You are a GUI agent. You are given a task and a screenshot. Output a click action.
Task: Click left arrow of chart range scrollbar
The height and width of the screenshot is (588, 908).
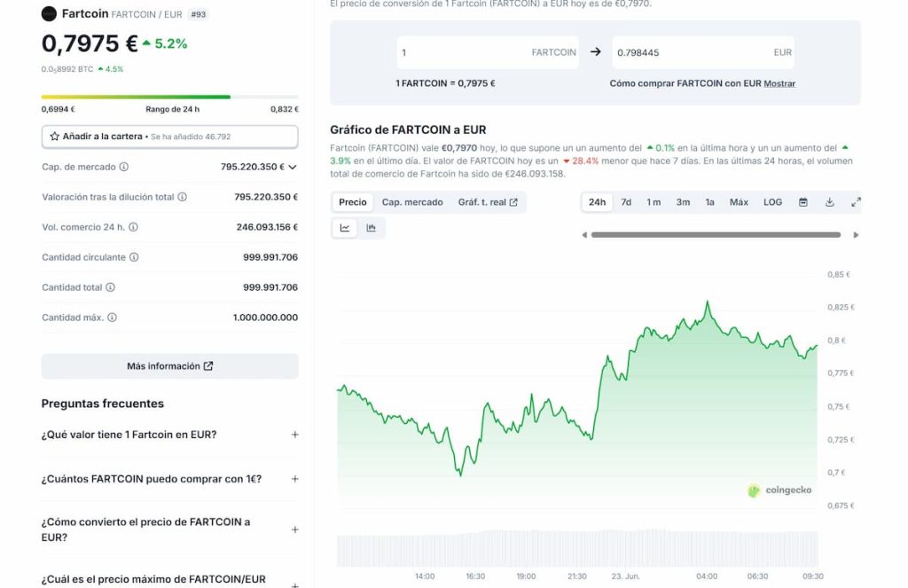coord(584,235)
